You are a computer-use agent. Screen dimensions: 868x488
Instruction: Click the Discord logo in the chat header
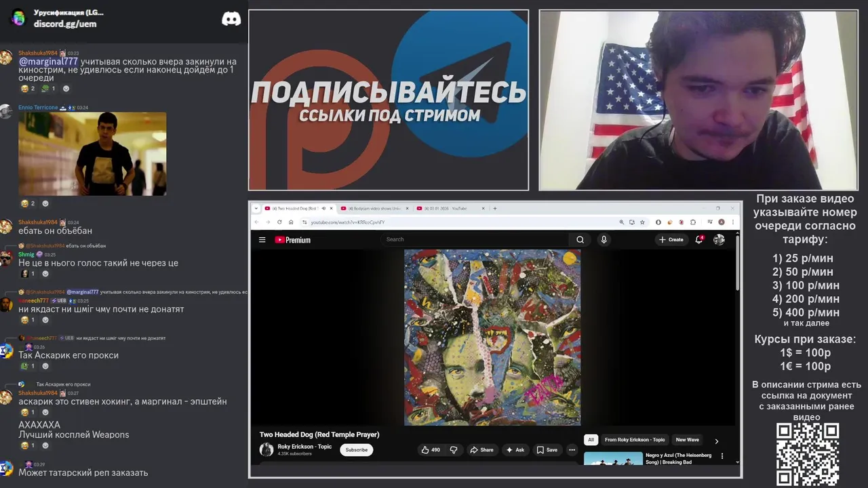(x=231, y=18)
